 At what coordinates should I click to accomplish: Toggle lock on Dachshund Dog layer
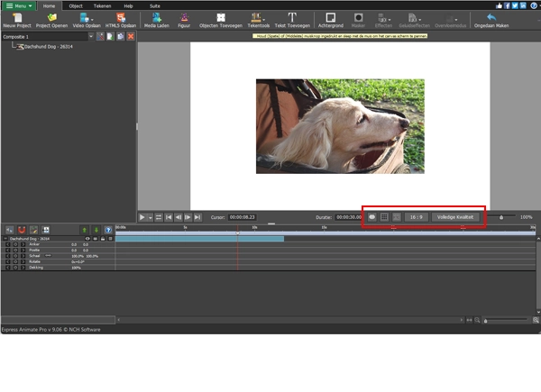(x=103, y=239)
